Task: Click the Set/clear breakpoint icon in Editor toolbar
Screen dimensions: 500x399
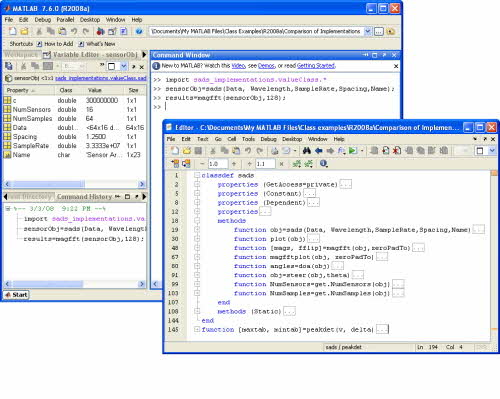Action: pyautogui.click(x=386, y=151)
